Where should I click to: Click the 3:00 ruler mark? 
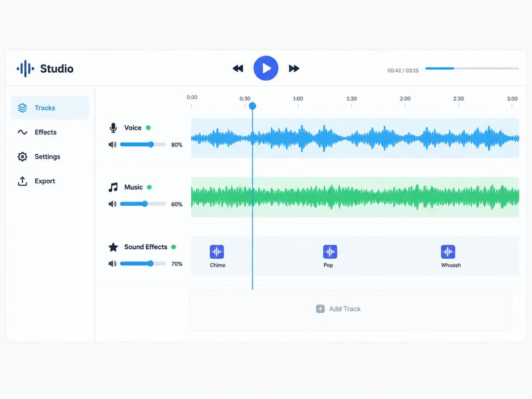(x=512, y=99)
